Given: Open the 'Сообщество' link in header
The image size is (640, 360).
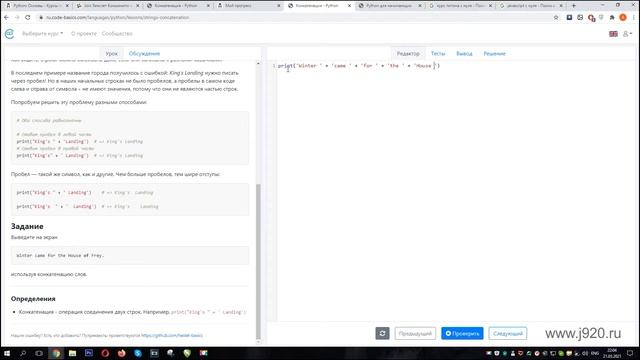Looking at the screenshot, I should click(117, 33).
